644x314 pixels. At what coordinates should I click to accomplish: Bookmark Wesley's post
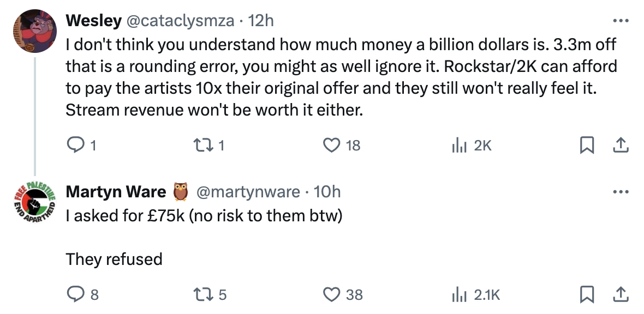pyautogui.click(x=588, y=145)
